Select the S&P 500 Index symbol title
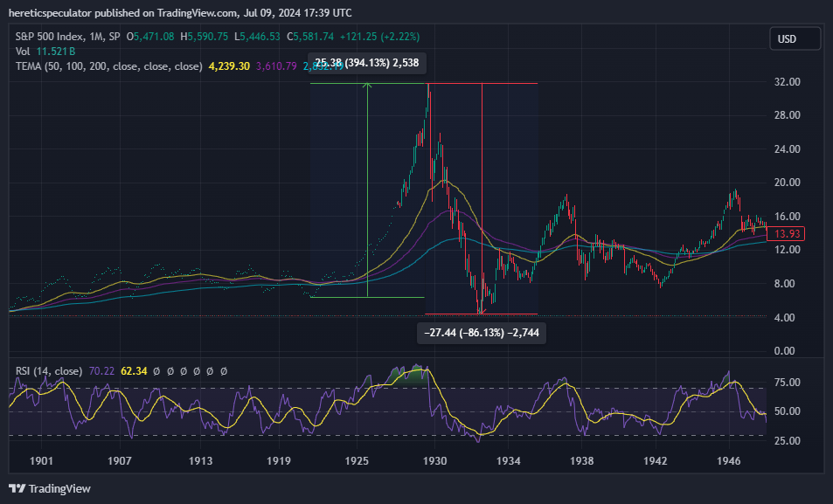Image resolution: width=833 pixels, height=504 pixels. pos(67,37)
